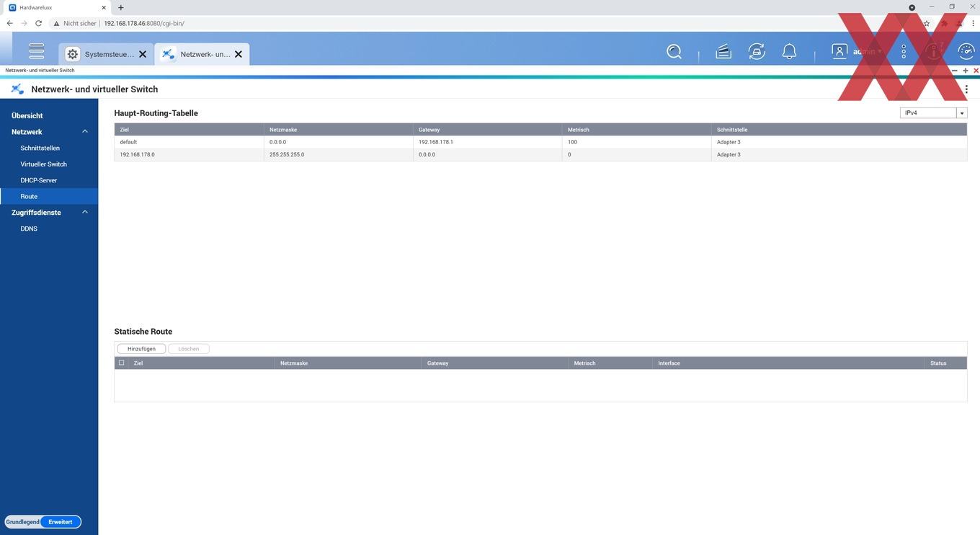Open DDNS in the sidebar

[29, 229]
